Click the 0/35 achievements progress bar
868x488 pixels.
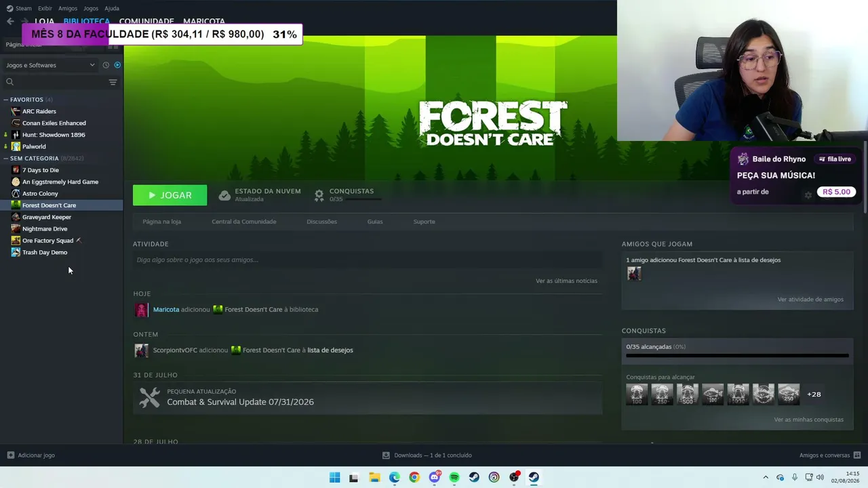point(737,355)
